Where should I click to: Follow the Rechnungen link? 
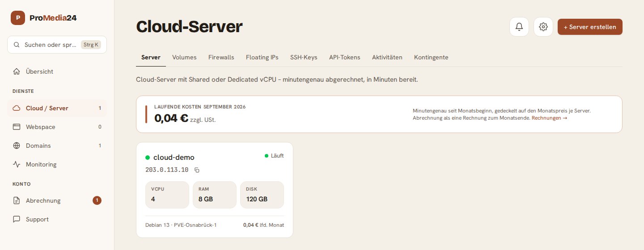(549, 118)
